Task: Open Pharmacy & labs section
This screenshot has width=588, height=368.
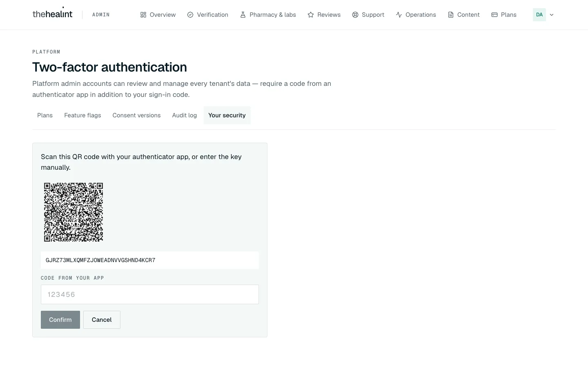Action: [268, 15]
